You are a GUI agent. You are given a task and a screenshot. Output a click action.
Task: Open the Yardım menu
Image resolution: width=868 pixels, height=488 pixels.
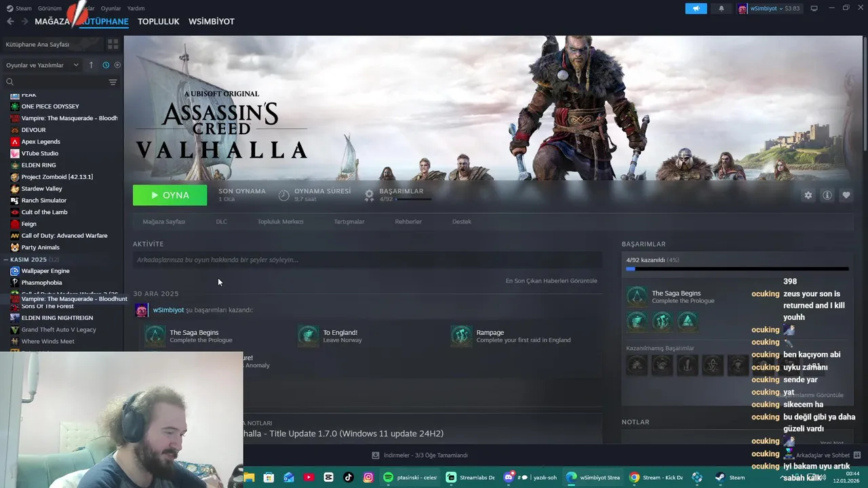coord(136,9)
